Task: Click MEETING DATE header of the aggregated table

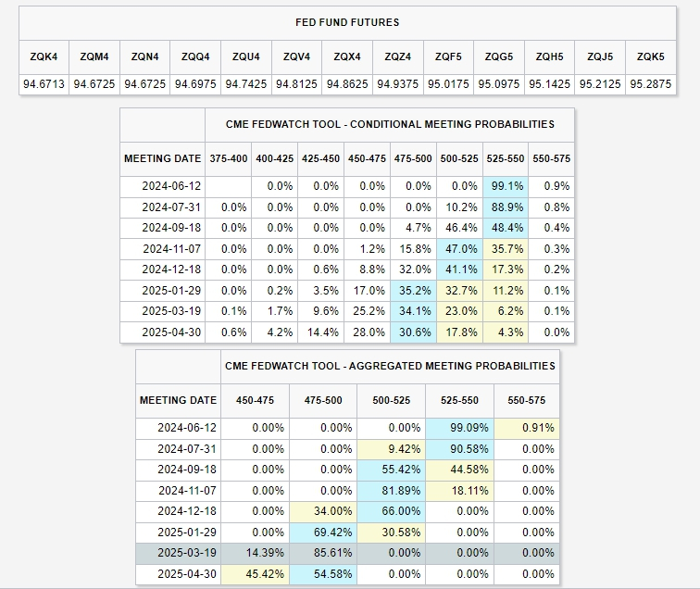Action: point(178,400)
